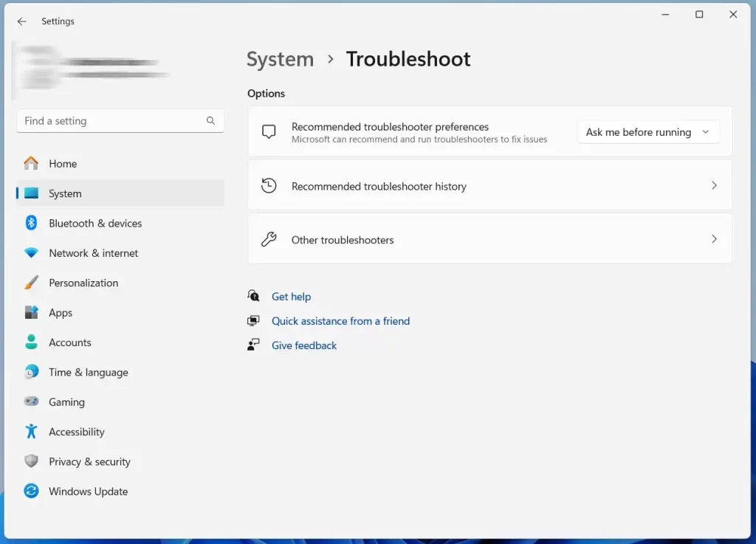Click System in the breadcrumb
The width and height of the screenshot is (756, 544).
pos(280,59)
